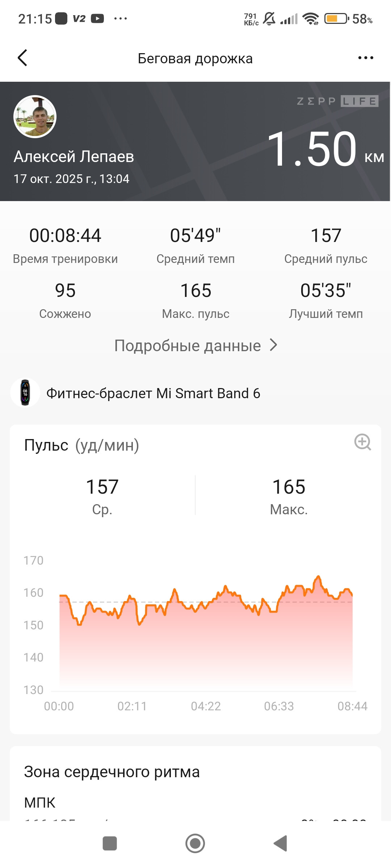
Task: Open the Зона сердечного ритма section
Action: point(112,772)
